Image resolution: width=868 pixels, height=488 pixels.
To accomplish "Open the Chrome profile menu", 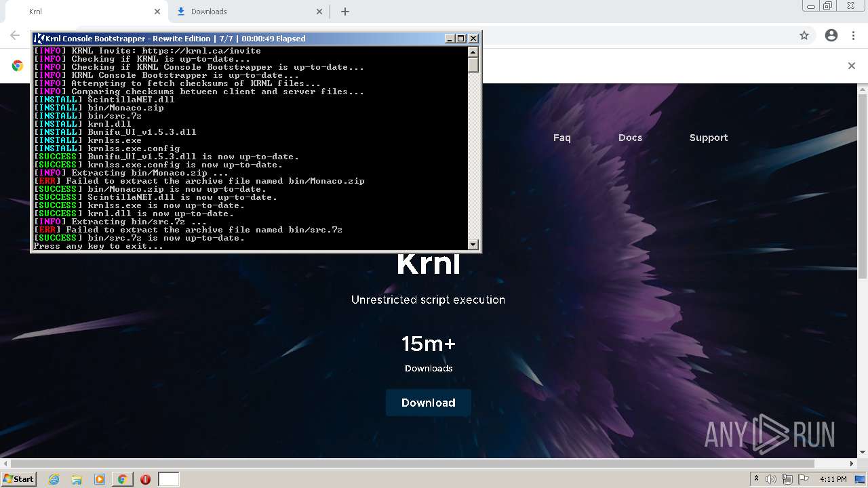I will (x=831, y=35).
